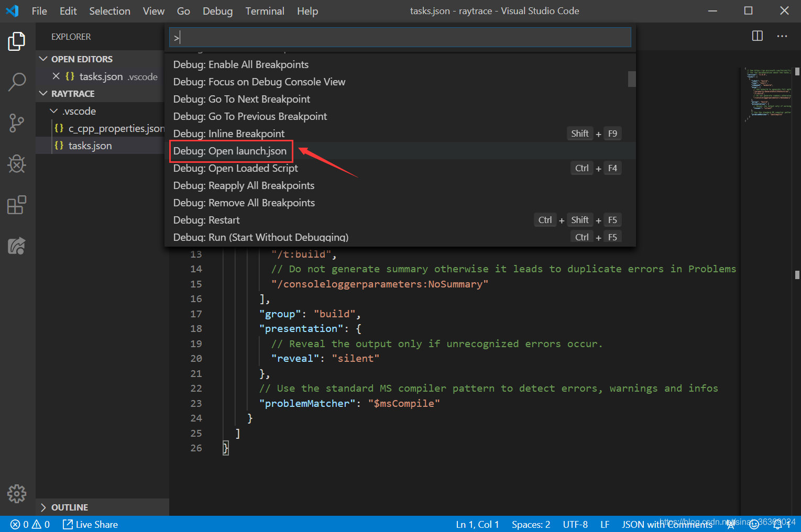Click the errors count in status bar
The image size is (801, 532).
19,525
